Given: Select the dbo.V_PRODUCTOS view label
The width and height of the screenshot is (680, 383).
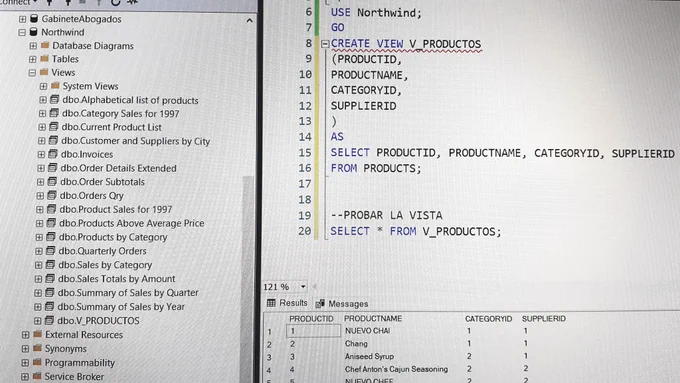Looking at the screenshot, I should click(x=98, y=321).
